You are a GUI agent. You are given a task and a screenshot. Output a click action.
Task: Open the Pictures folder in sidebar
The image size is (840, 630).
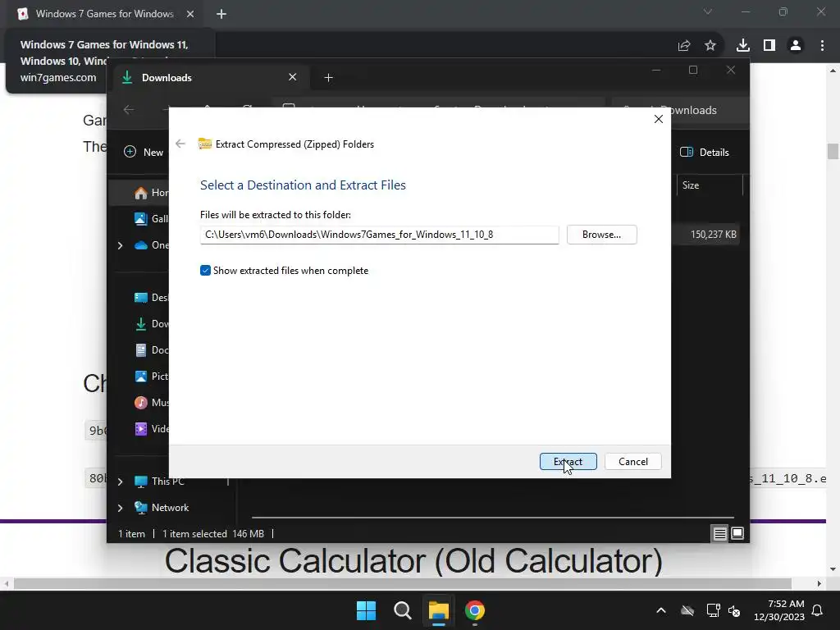point(152,376)
